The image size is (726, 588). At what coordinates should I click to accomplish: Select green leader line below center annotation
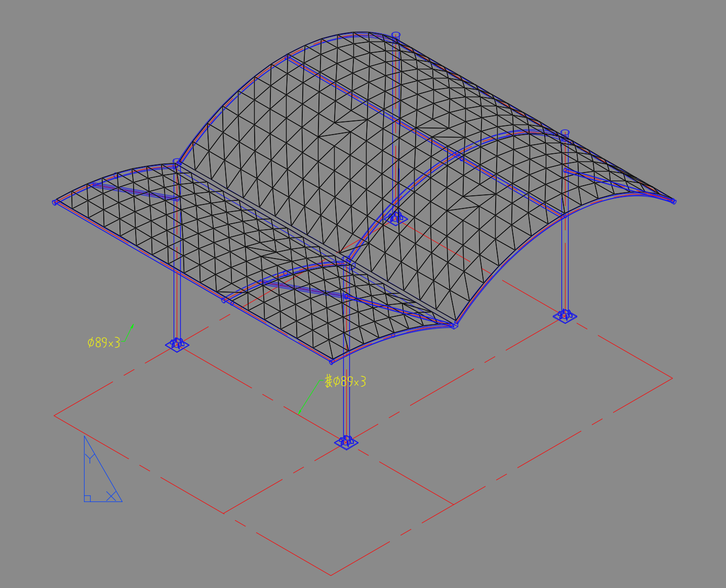[x=308, y=398]
